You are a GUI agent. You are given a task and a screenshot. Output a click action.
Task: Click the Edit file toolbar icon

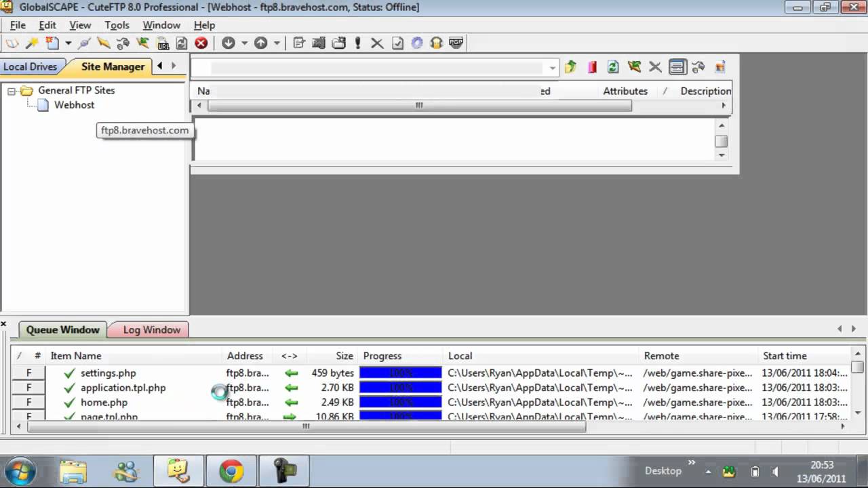click(298, 43)
